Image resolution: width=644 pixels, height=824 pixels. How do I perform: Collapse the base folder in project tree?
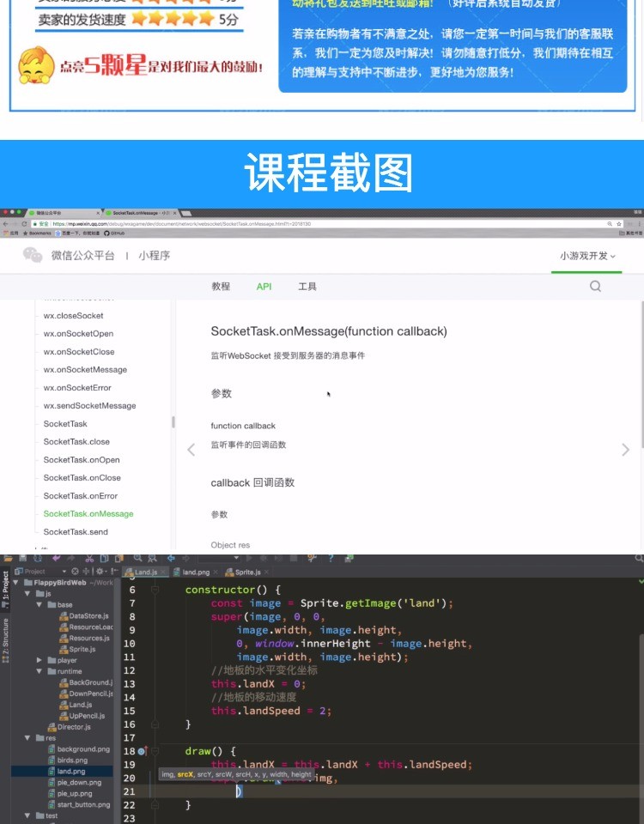(x=39, y=605)
